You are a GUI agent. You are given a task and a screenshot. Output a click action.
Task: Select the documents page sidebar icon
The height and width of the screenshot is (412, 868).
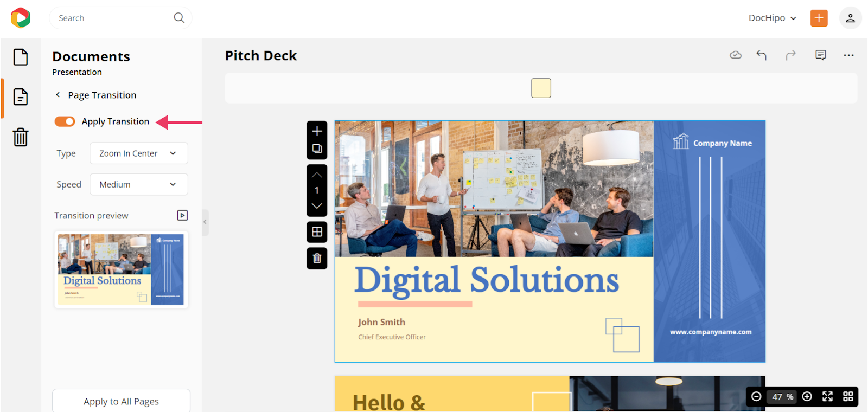pyautogui.click(x=21, y=97)
